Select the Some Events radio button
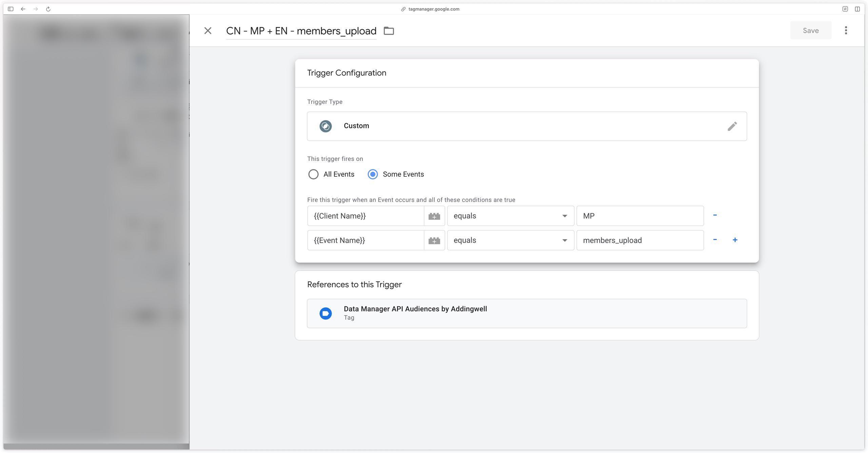Viewport: 868px width, 453px height. click(x=373, y=174)
